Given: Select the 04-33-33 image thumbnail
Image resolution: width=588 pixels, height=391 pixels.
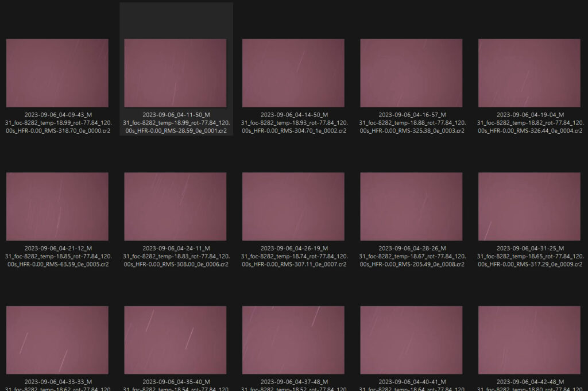Looking at the screenshot, I should (x=57, y=340).
